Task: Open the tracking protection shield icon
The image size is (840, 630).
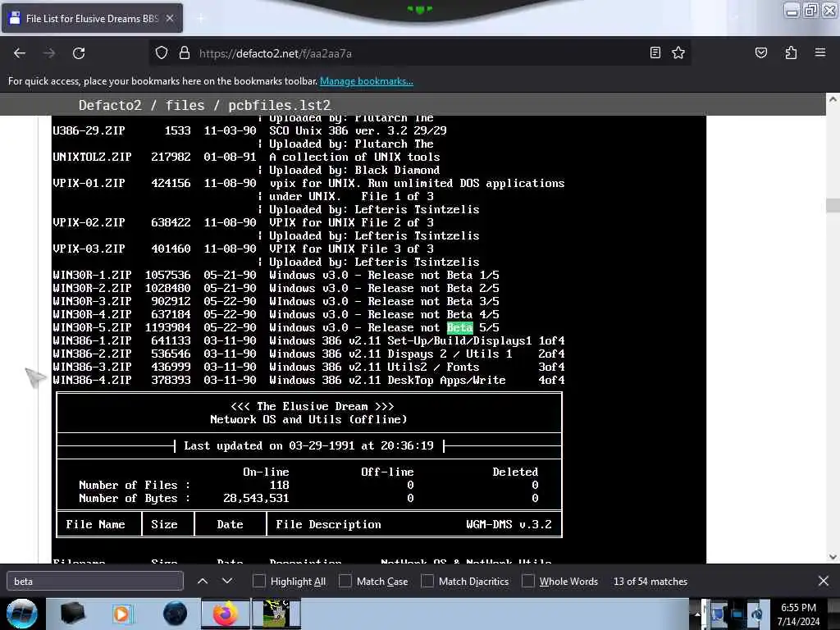Action: pos(162,53)
